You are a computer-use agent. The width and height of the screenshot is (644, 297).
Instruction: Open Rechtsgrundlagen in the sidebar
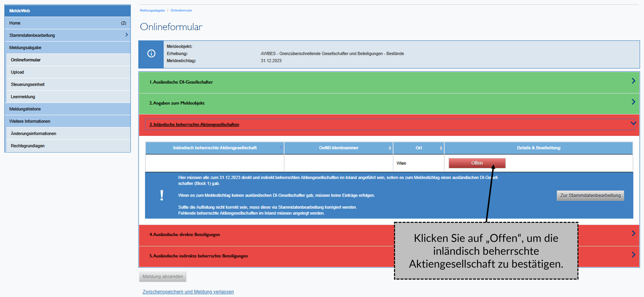pos(28,146)
